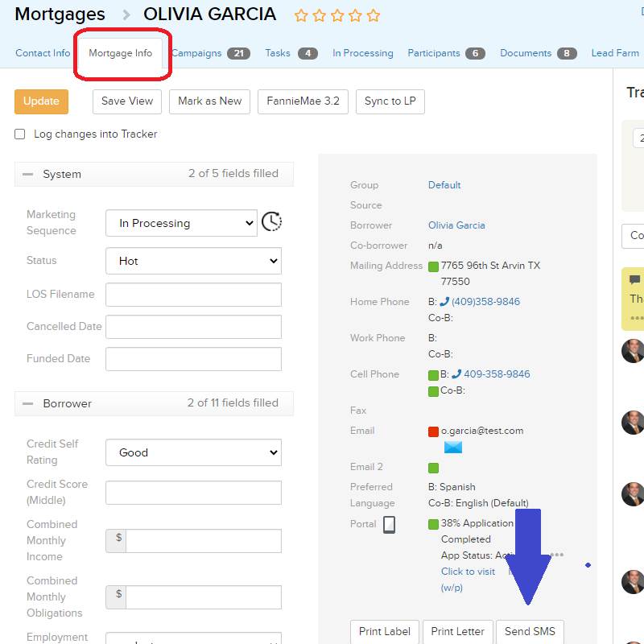Open Credit Self Rating dropdown

[x=193, y=452]
